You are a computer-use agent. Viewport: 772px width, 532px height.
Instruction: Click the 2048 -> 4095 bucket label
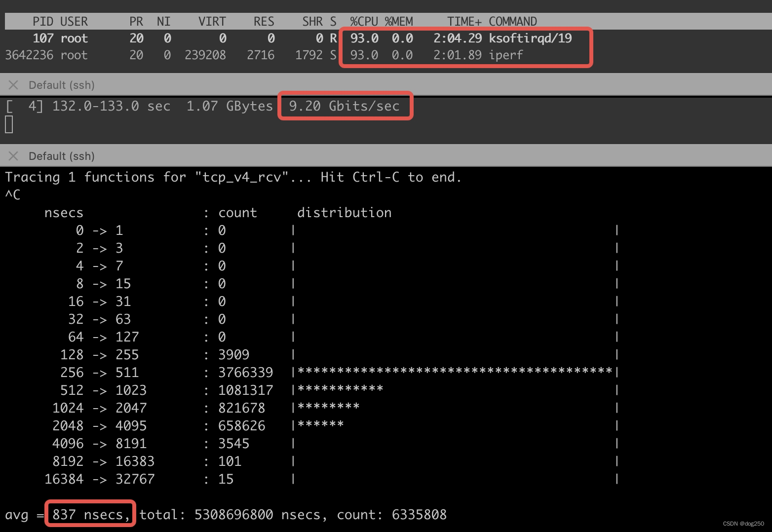pyautogui.click(x=99, y=426)
